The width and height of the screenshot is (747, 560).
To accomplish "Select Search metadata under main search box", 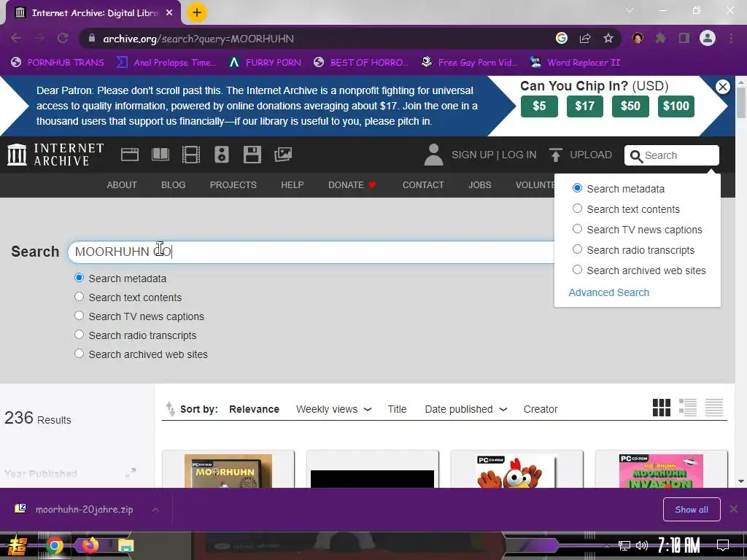I will [x=79, y=278].
